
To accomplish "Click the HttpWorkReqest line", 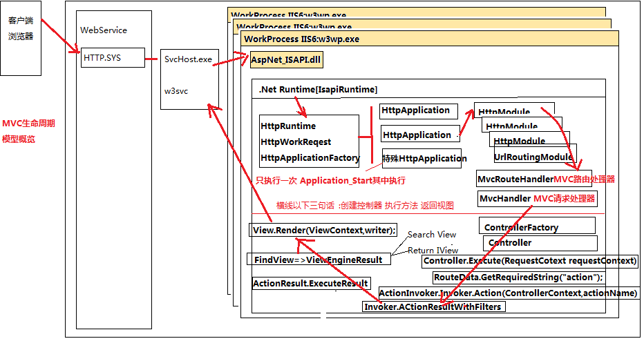I will 296,142.
